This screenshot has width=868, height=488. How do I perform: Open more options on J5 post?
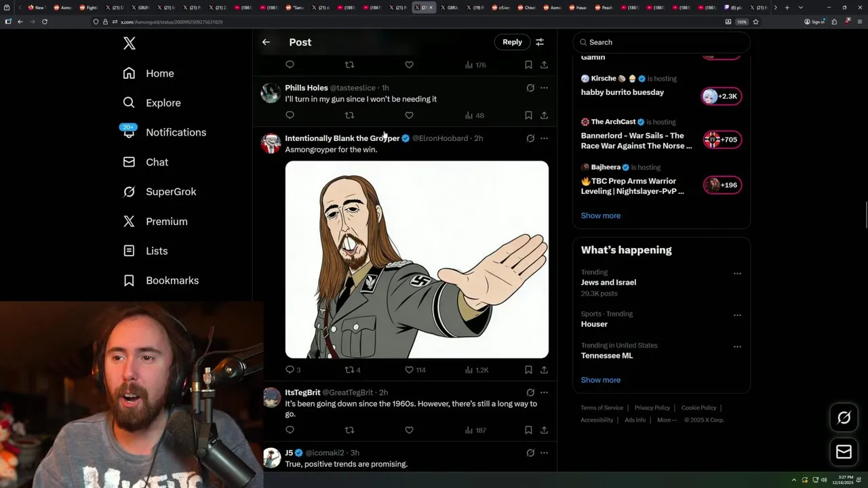point(544,453)
